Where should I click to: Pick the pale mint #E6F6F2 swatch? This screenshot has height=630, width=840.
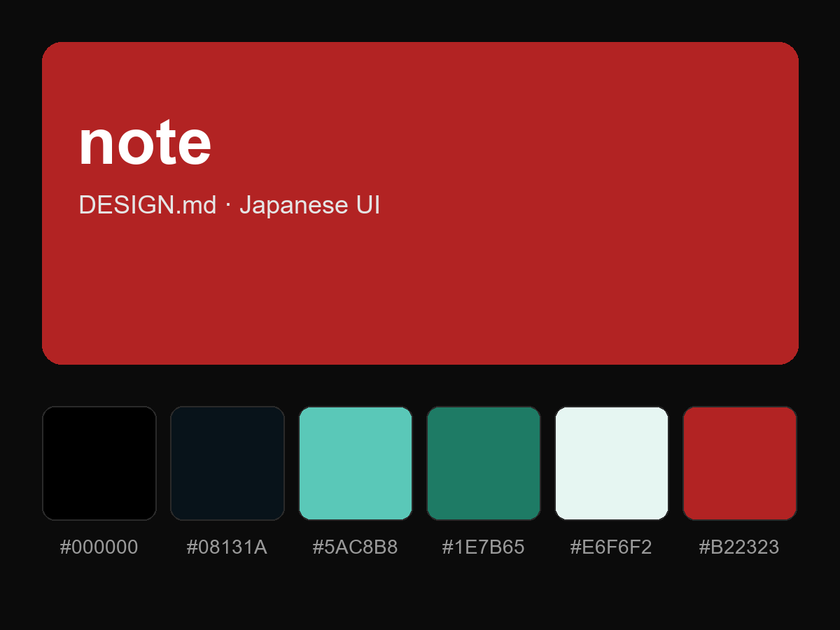coord(612,463)
